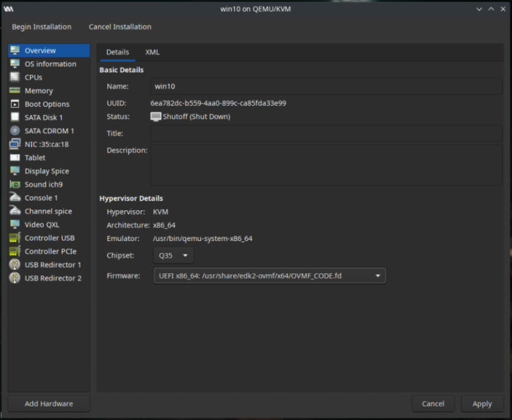Select the Video QXL entry

(x=49, y=224)
